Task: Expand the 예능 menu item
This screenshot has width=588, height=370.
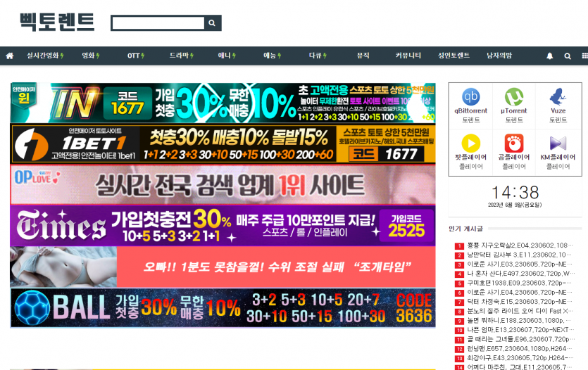Action: point(272,56)
